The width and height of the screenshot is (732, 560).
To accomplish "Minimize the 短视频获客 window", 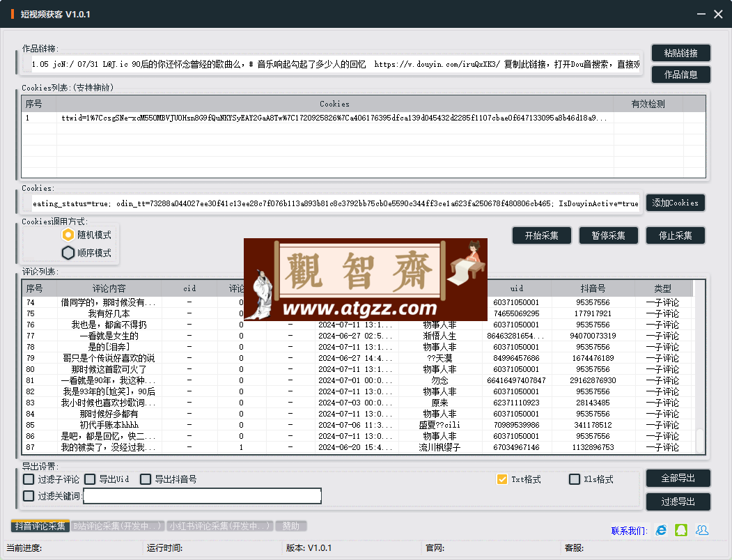I will click(701, 14).
